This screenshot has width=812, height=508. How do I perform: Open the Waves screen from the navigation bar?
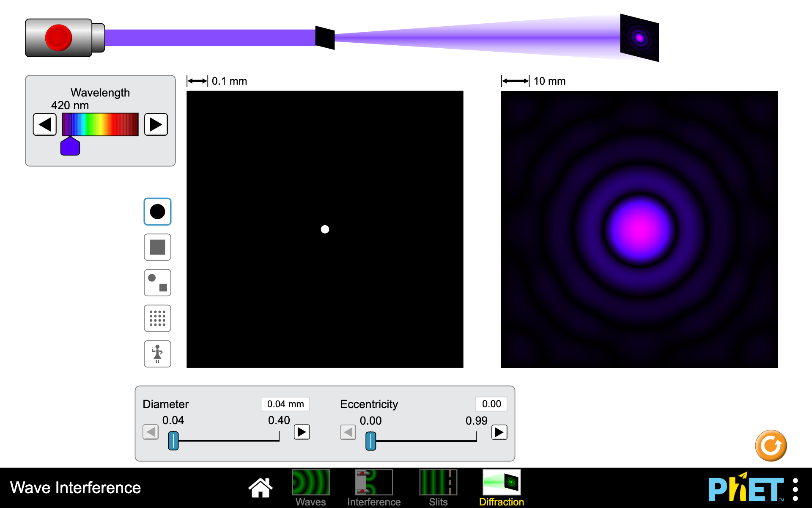point(310,483)
